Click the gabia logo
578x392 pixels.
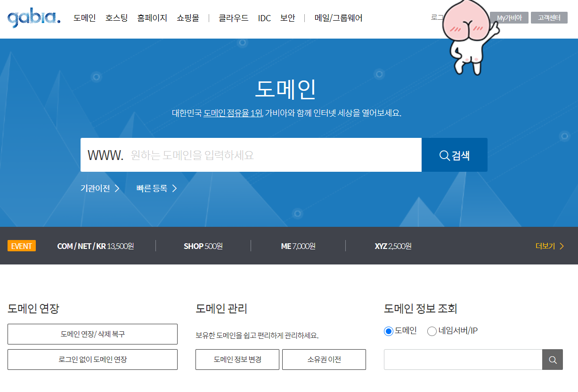(34, 18)
